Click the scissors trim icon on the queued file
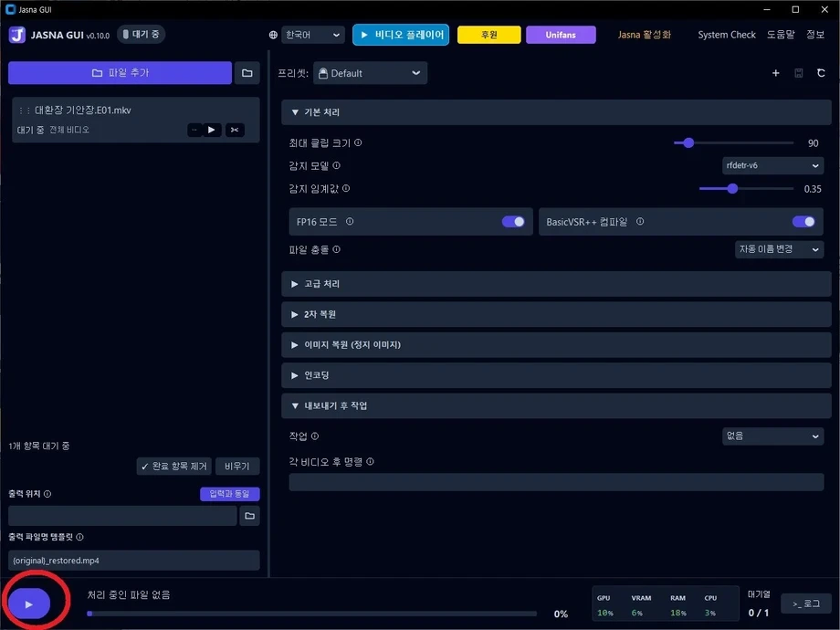Viewport: 840px width, 630px height. [235, 130]
